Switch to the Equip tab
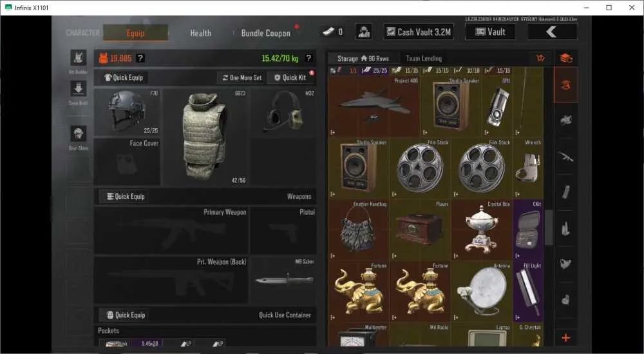The image size is (644, 354). pos(135,33)
